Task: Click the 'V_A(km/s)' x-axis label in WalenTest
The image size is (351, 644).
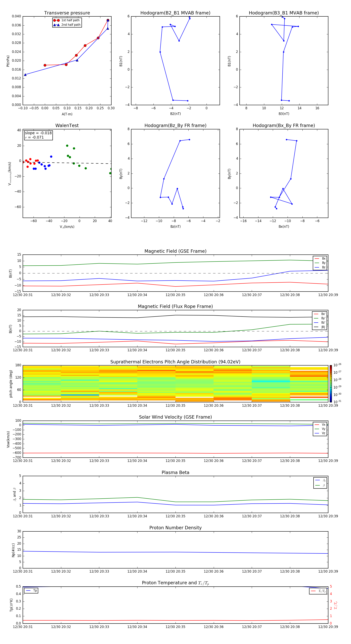Action: [67, 227]
